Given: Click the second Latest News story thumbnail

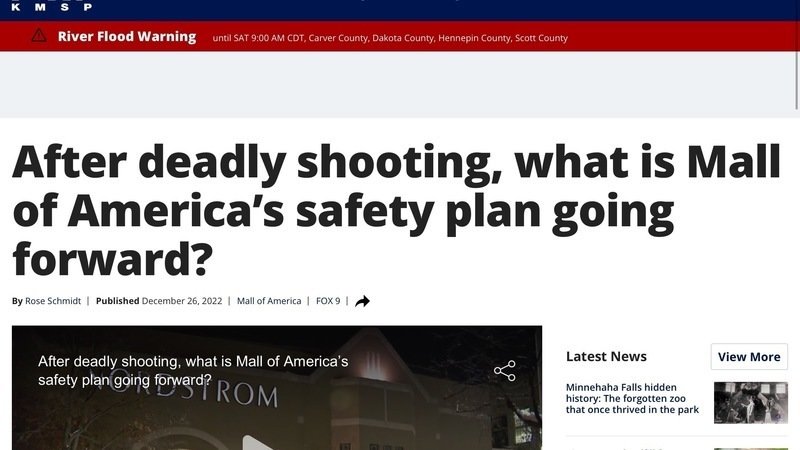Looking at the screenshot, I should (x=750, y=447).
